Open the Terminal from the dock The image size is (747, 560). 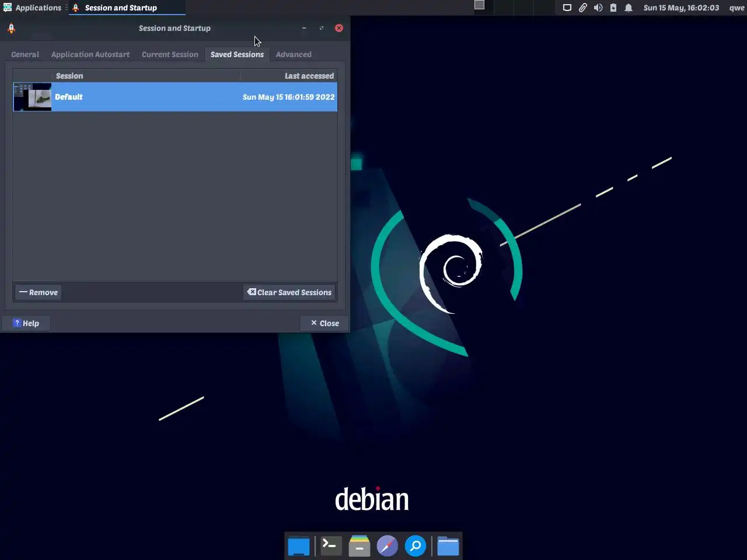330,546
